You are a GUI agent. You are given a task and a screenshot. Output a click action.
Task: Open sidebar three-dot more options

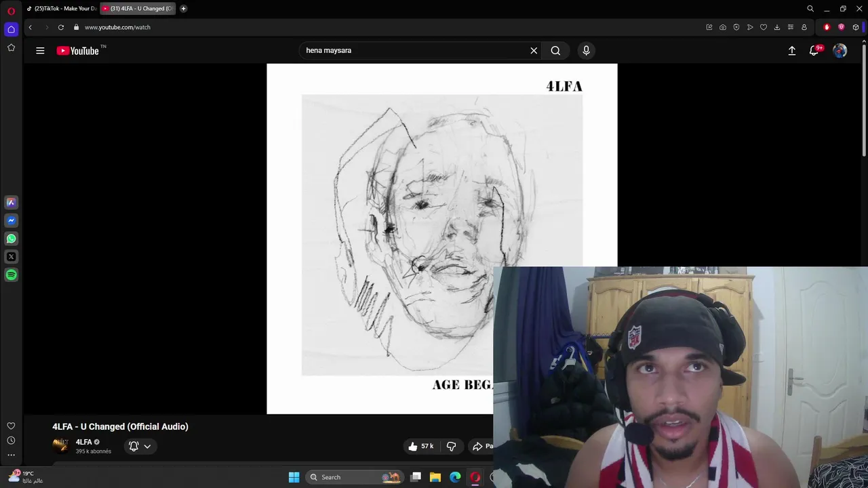tap(11, 455)
